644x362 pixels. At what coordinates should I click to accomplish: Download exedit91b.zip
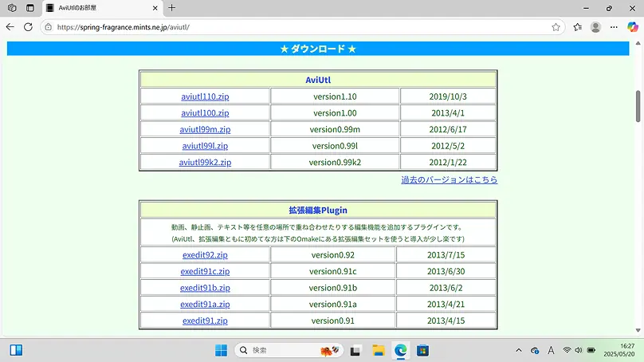(x=205, y=288)
